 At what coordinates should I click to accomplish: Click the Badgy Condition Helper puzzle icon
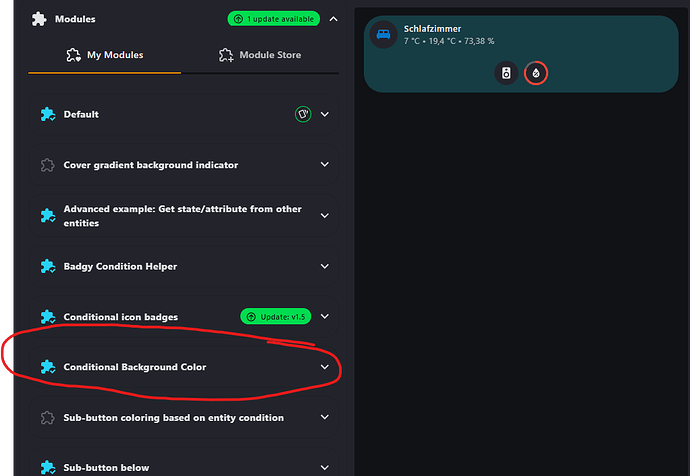tap(47, 266)
